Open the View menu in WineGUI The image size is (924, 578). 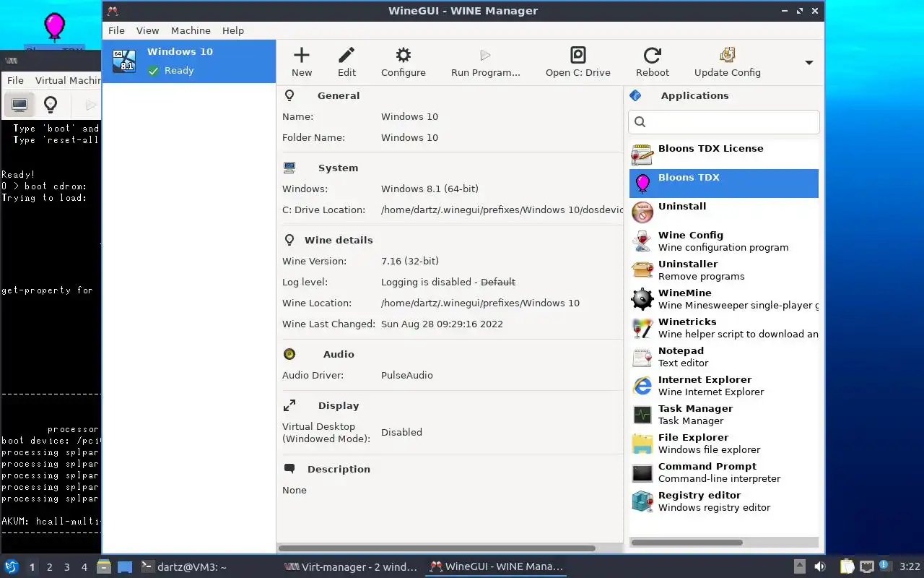click(x=147, y=30)
